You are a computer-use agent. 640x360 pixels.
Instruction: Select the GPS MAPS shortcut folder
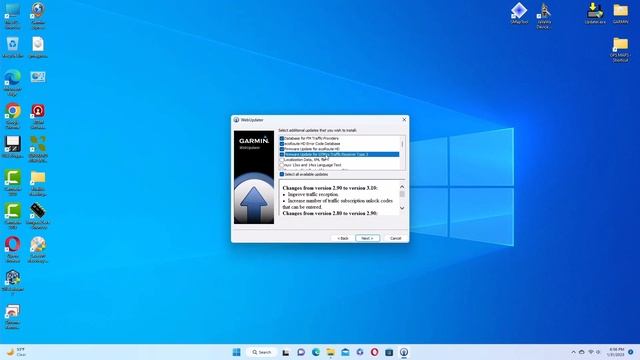pos(620,50)
